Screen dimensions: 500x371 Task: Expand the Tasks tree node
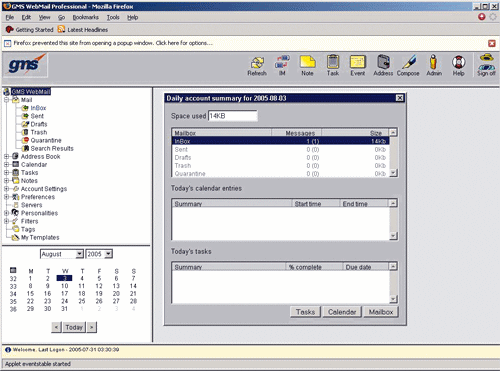click(x=6, y=172)
